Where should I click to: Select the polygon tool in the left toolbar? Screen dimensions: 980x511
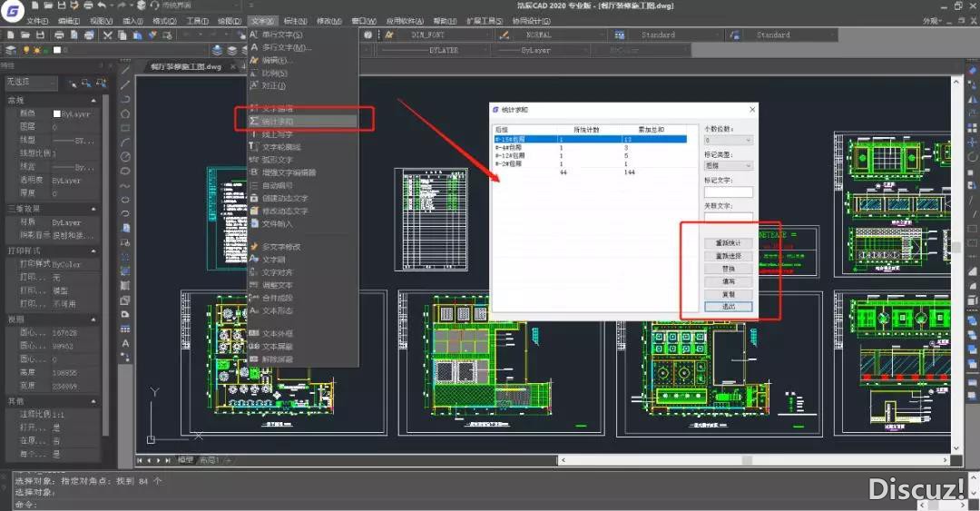click(x=125, y=113)
